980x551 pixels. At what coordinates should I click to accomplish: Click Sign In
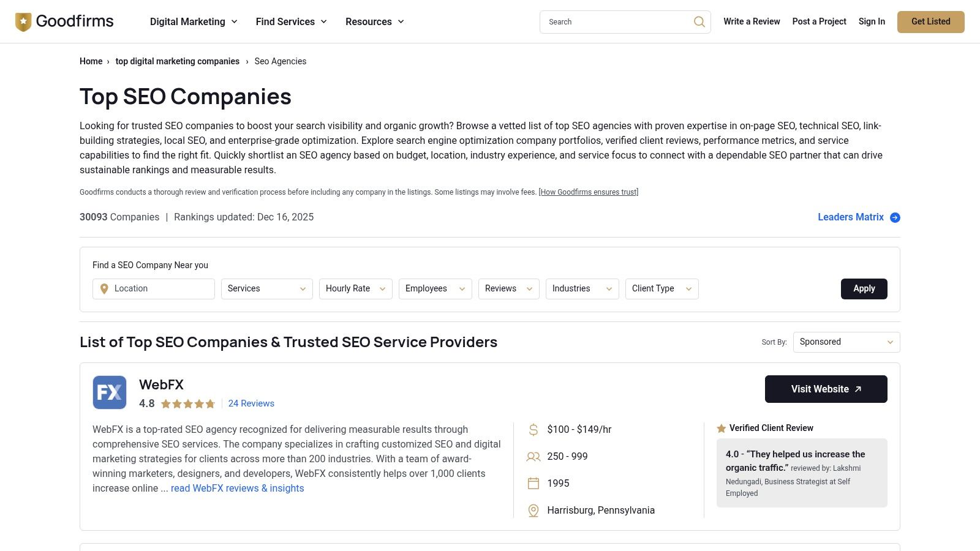pos(872,21)
